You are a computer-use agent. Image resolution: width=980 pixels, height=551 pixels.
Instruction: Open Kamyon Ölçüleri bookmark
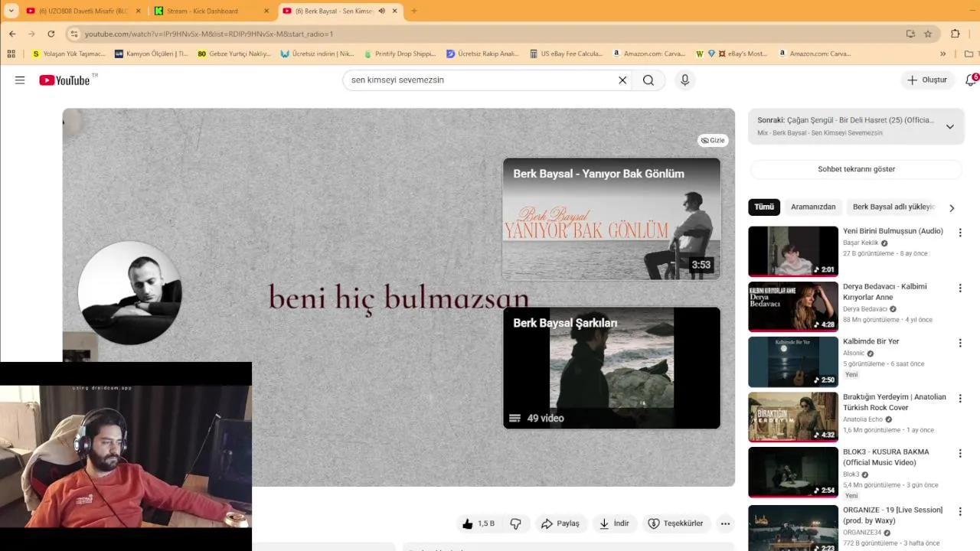click(151, 54)
